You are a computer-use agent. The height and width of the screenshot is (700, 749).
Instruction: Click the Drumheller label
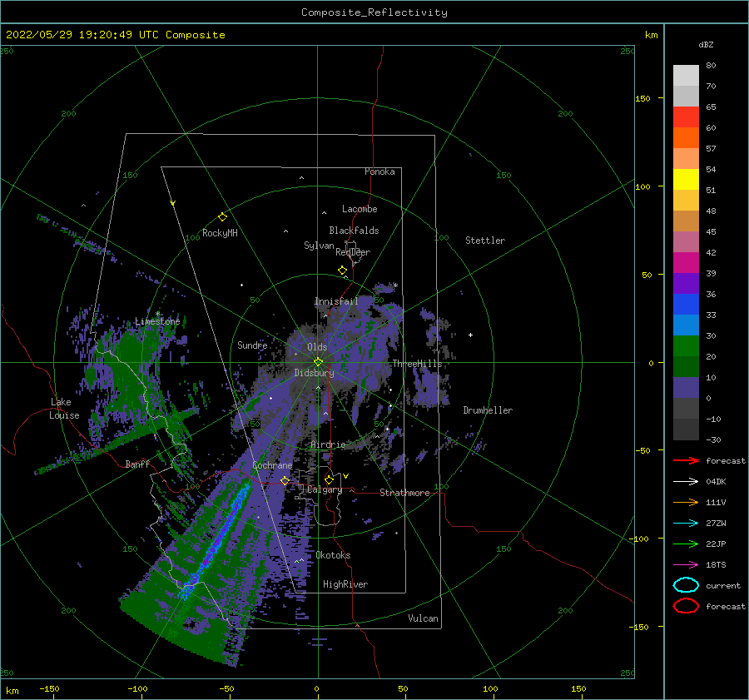click(488, 410)
